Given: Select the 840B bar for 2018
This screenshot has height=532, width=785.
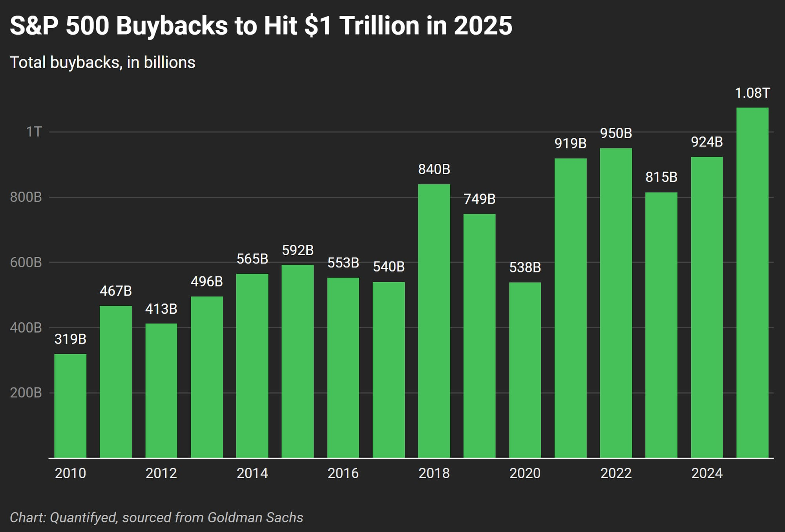Looking at the screenshot, I should coord(434,321).
